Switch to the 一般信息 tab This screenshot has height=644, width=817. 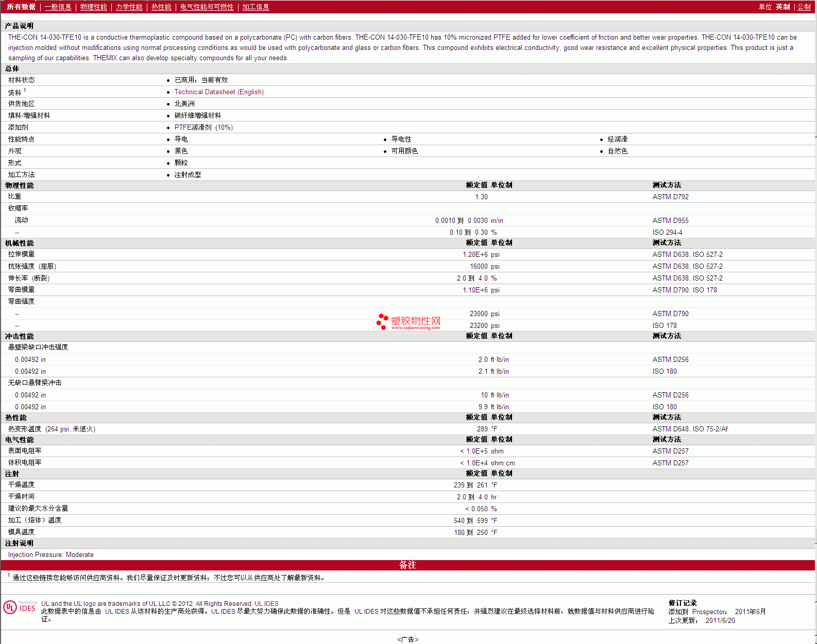pos(58,7)
